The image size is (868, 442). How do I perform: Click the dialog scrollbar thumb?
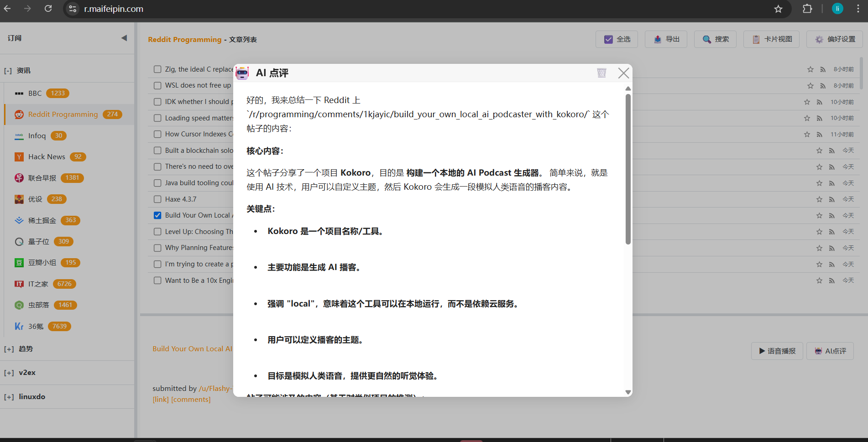(x=628, y=169)
